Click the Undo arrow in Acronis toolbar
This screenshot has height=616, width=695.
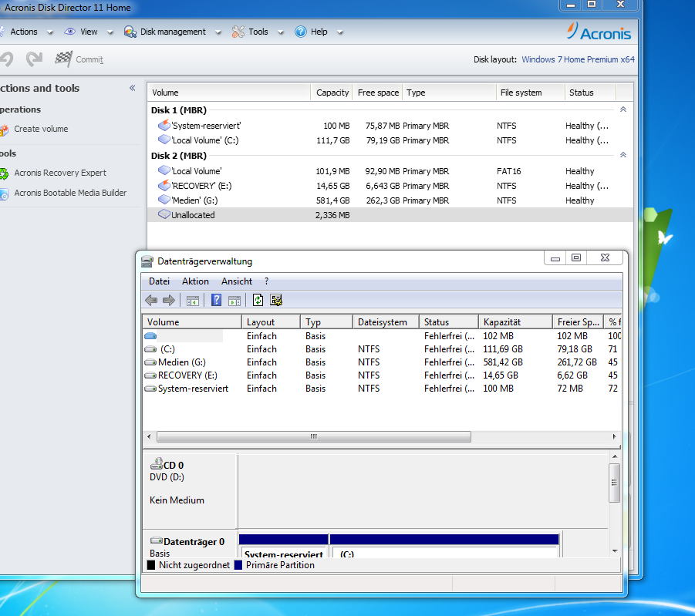pyautogui.click(x=6, y=59)
